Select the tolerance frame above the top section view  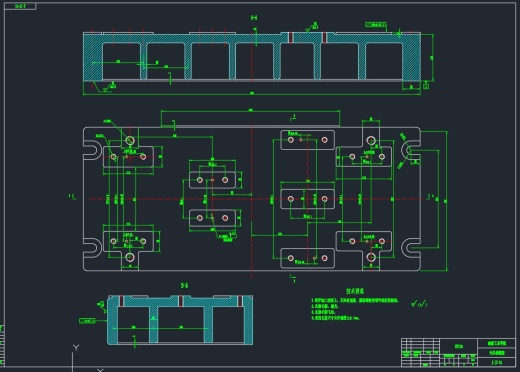pos(376,25)
